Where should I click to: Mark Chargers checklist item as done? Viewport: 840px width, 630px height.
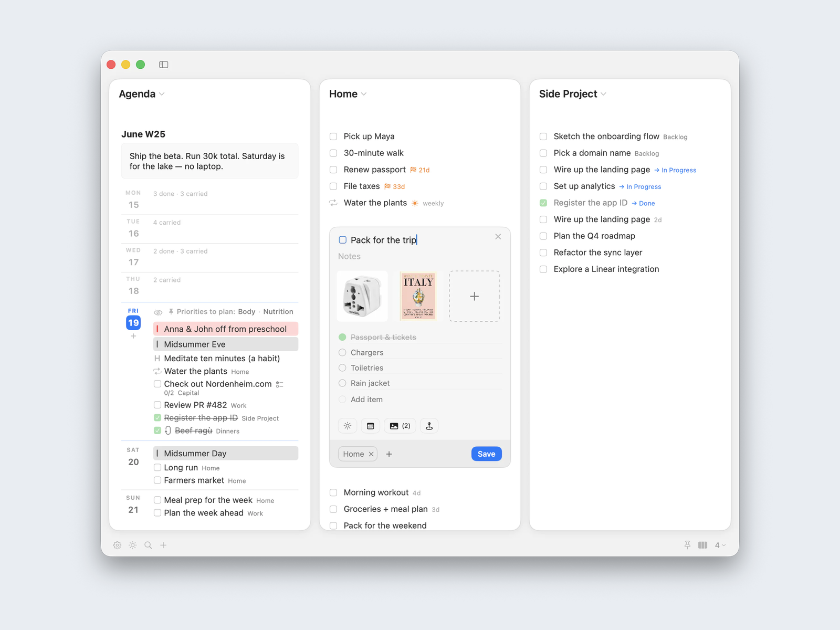pos(342,352)
